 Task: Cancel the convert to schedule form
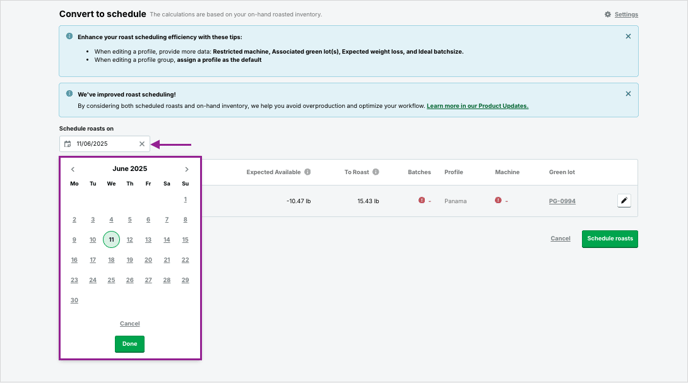click(x=560, y=239)
